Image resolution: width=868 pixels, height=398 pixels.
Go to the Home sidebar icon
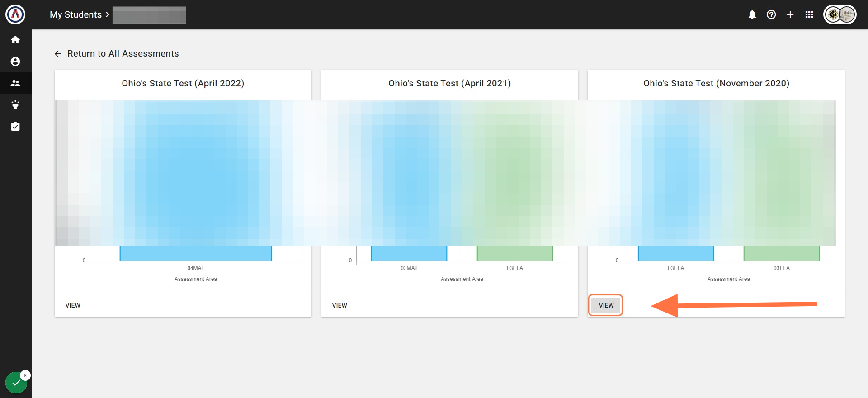point(15,40)
